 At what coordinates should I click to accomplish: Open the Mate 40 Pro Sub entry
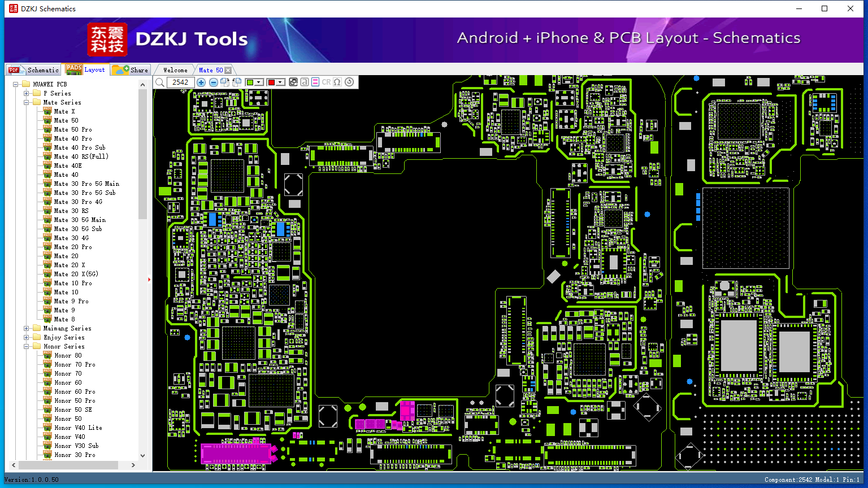[80, 147]
